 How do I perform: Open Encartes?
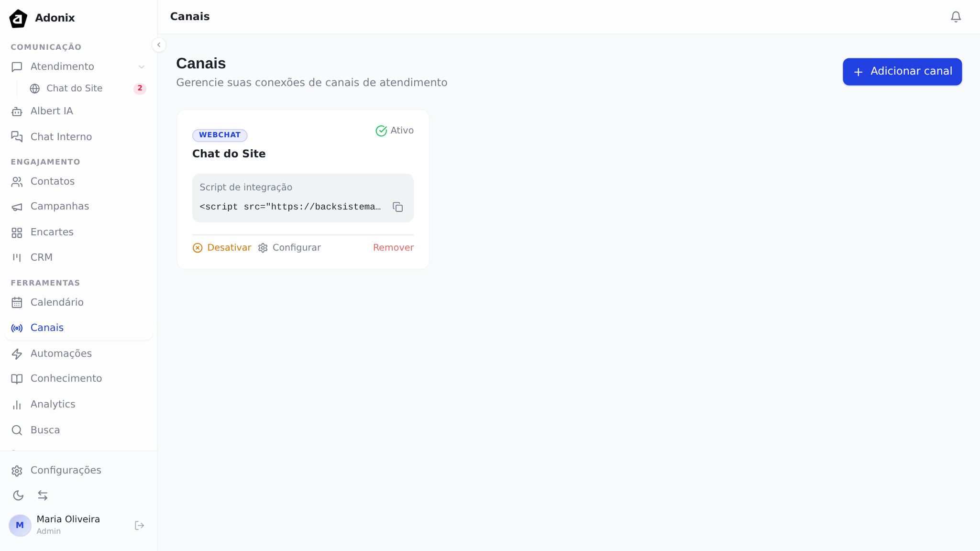78,232
